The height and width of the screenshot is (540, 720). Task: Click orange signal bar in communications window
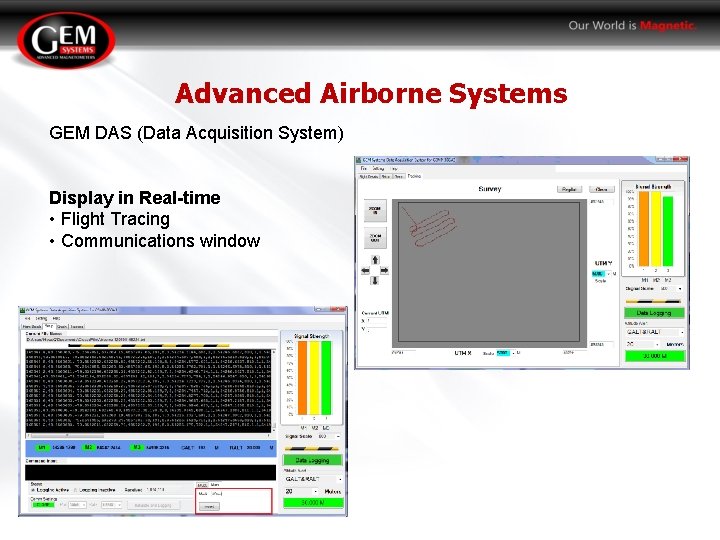click(302, 377)
